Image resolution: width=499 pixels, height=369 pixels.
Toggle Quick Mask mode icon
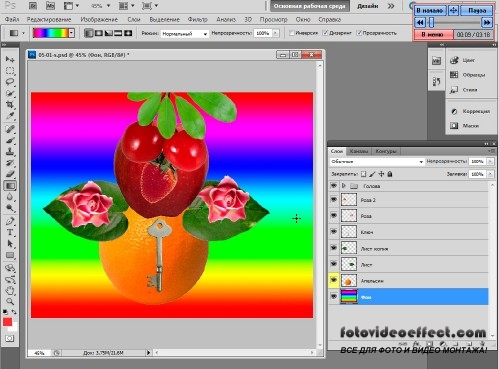point(10,339)
